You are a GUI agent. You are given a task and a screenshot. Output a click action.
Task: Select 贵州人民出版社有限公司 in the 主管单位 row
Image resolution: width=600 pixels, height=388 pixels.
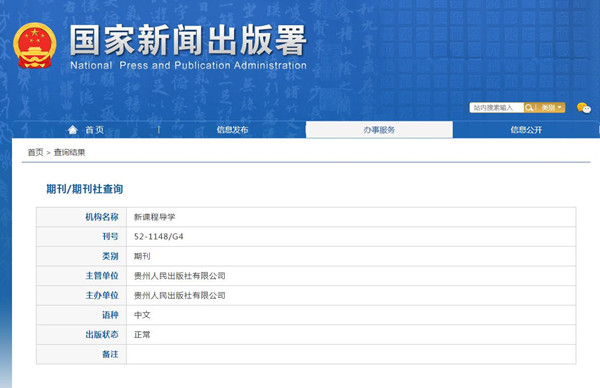(179, 276)
